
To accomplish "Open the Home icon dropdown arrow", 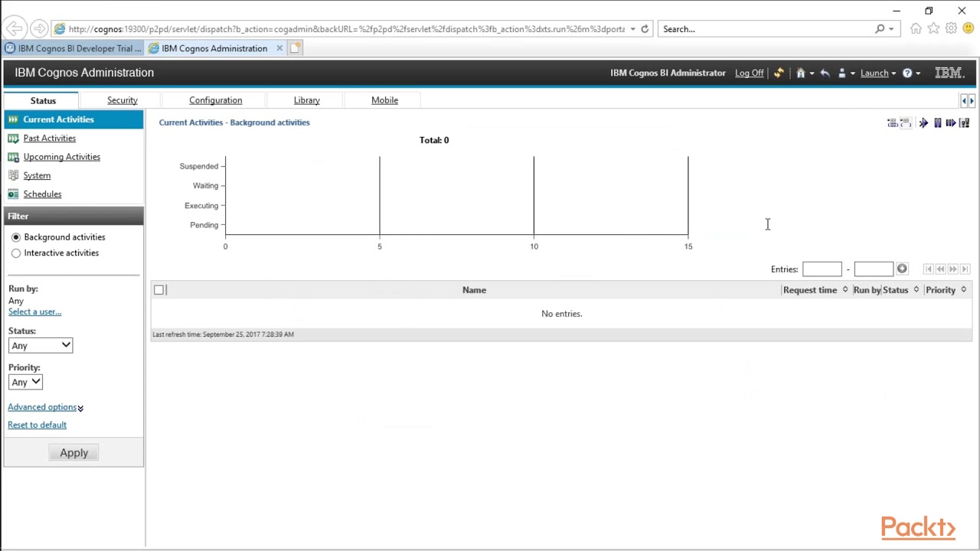I will 812,73.
